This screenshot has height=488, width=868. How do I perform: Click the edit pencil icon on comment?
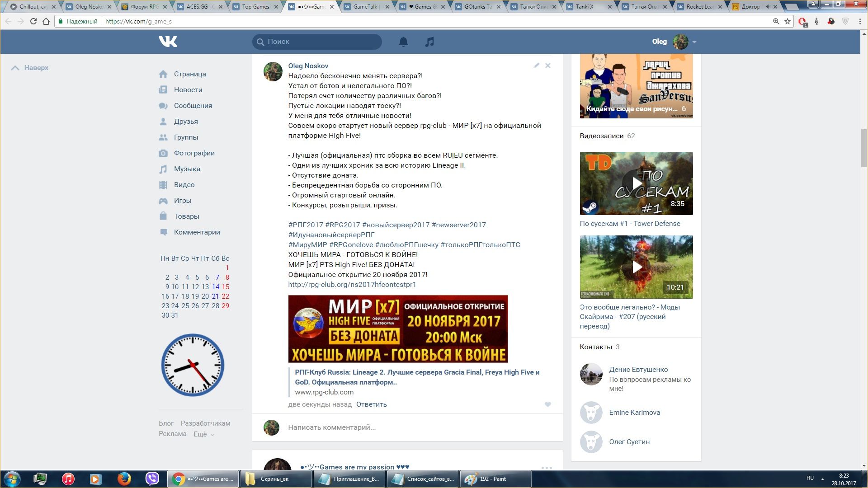click(536, 66)
